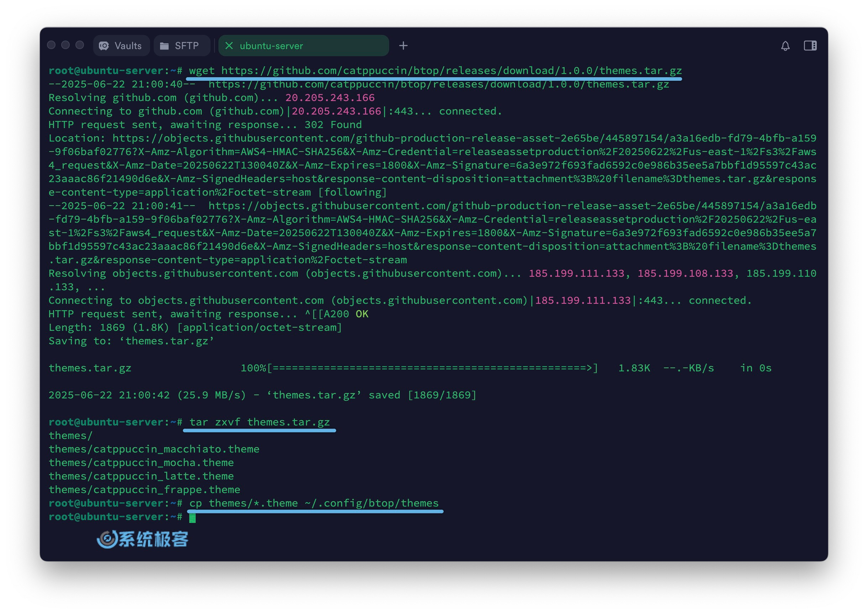The image size is (868, 614).
Task: Click '302 Found' response text
Action: (333, 125)
